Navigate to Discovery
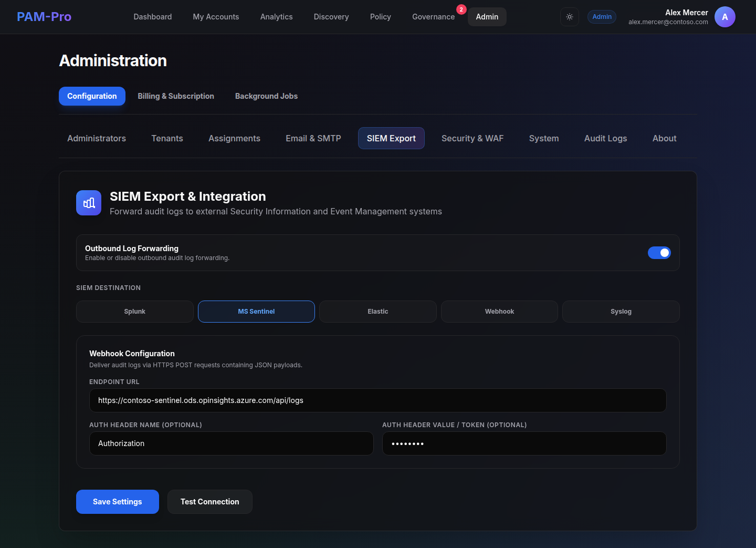This screenshot has height=548, width=756. (x=331, y=17)
